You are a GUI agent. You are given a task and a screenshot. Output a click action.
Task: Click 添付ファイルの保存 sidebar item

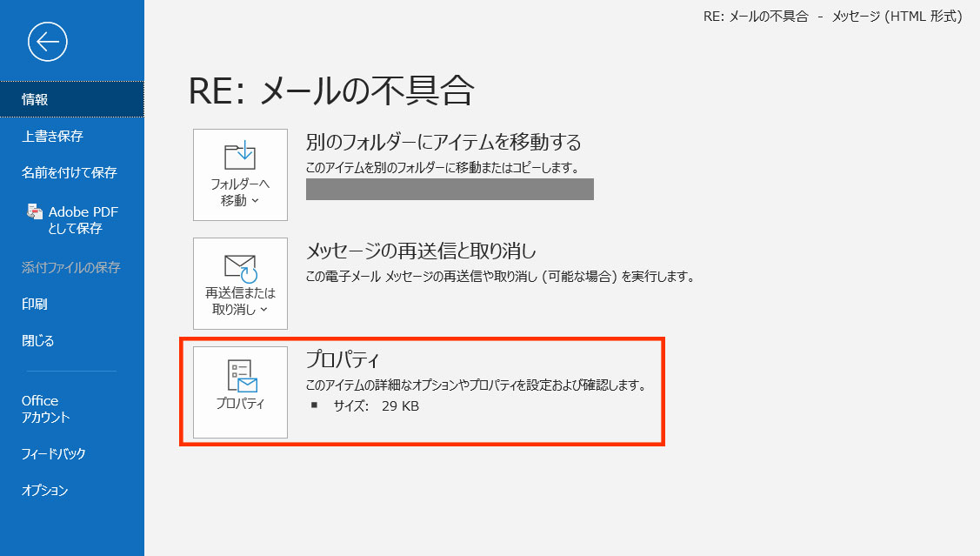[x=70, y=267]
